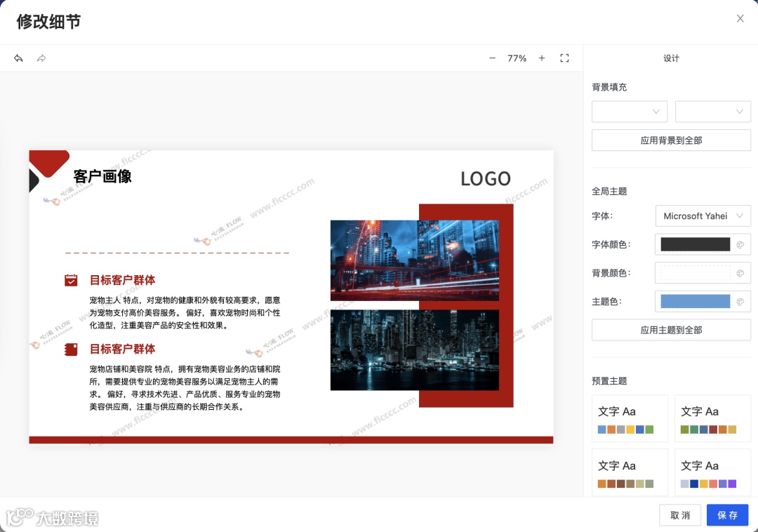
Task: Open palette icon for 背景颜色
Action: 740,273
